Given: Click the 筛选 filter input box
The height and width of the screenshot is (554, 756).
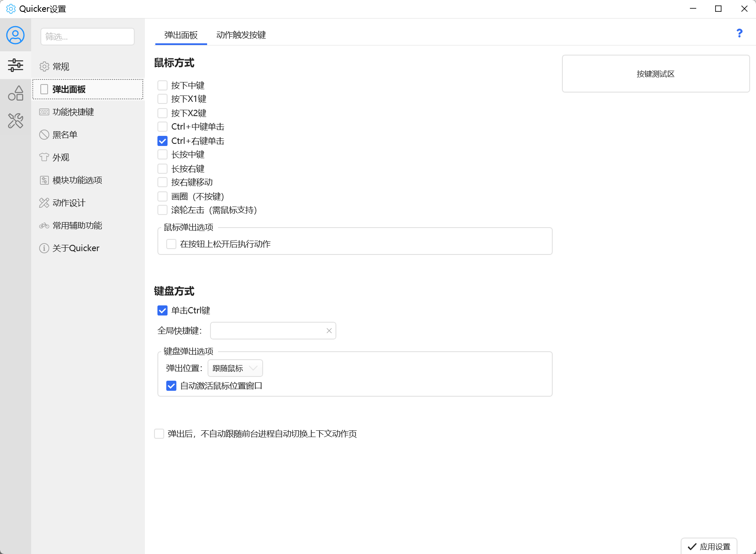Looking at the screenshot, I should click(88, 37).
